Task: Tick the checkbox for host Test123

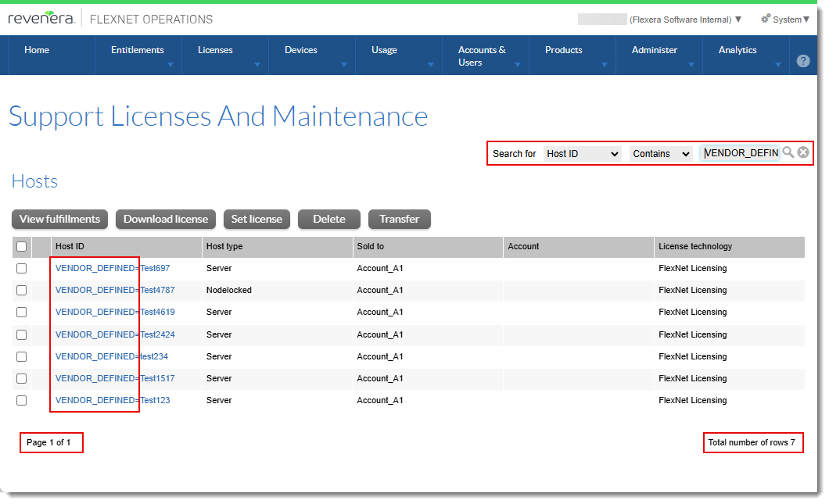Action: [22, 400]
